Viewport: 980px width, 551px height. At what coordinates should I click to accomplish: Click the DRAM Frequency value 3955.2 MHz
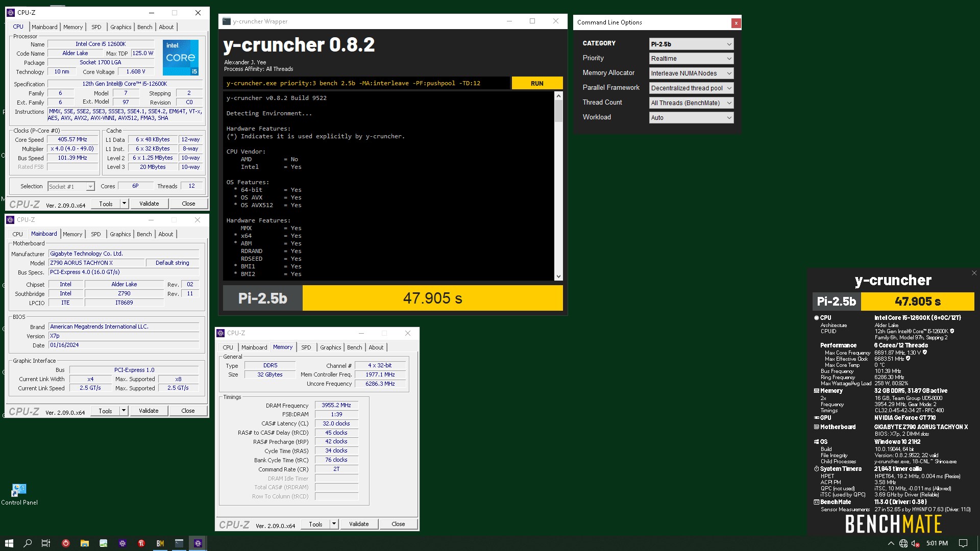[x=336, y=406]
